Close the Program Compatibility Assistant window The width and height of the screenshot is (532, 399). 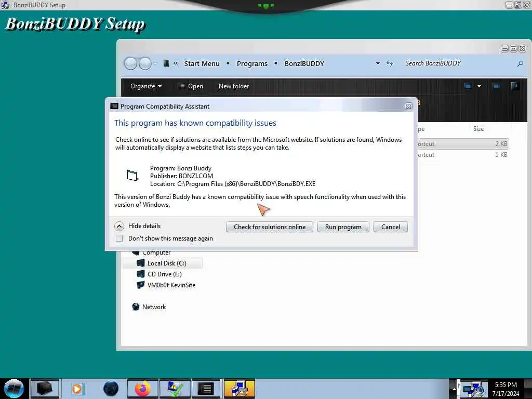[408, 106]
